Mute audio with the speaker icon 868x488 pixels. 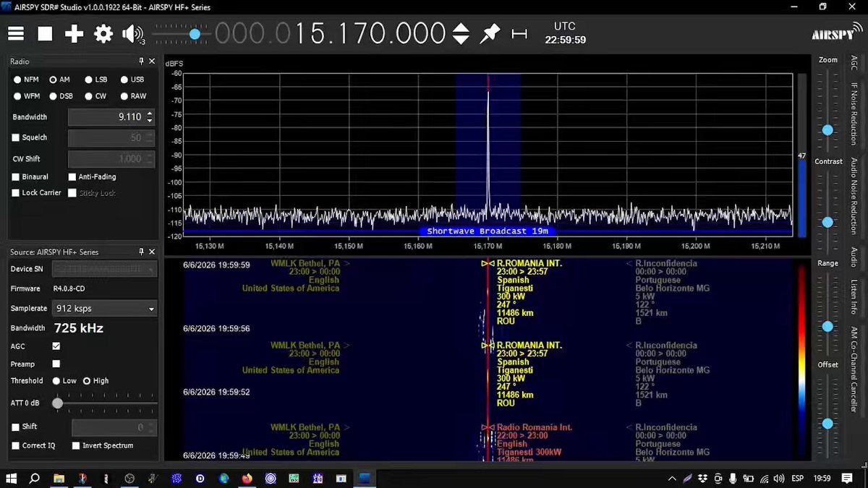point(133,33)
